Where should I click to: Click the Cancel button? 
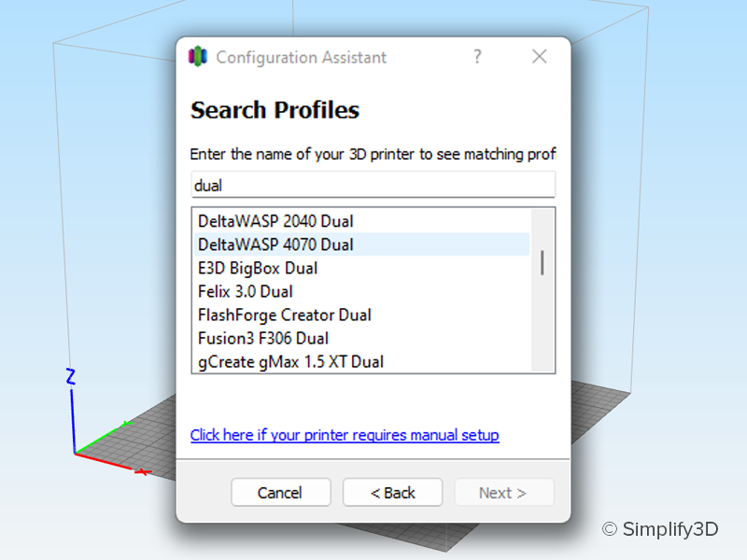pos(281,493)
